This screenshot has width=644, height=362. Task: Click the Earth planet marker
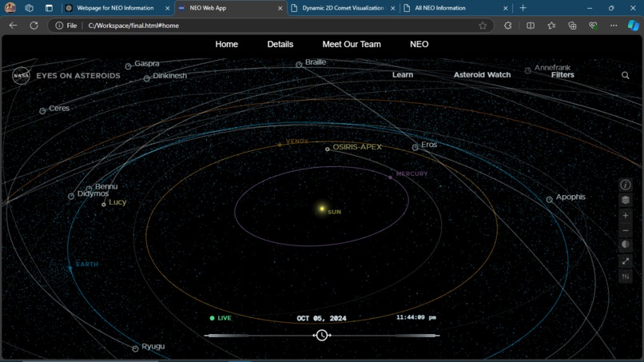point(70,268)
